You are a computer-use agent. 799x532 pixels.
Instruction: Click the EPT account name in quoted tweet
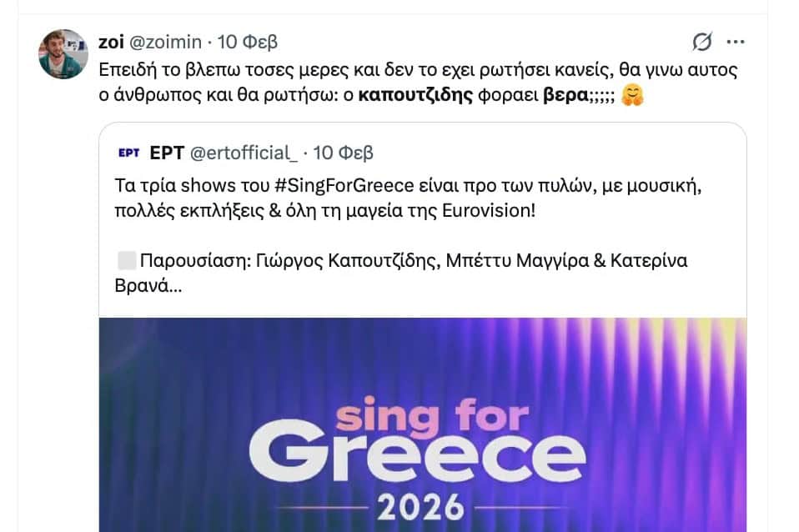[168, 153]
